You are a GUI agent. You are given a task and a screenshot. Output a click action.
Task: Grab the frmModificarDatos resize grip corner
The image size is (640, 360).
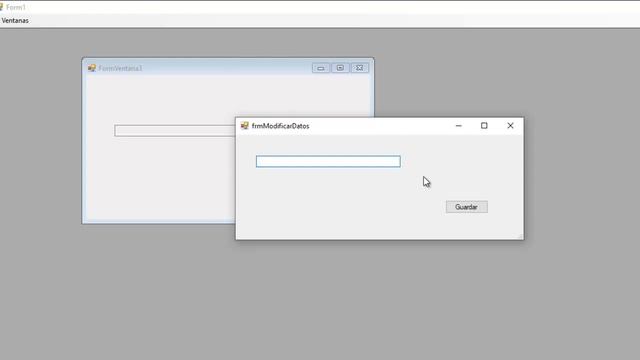(520, 237)
